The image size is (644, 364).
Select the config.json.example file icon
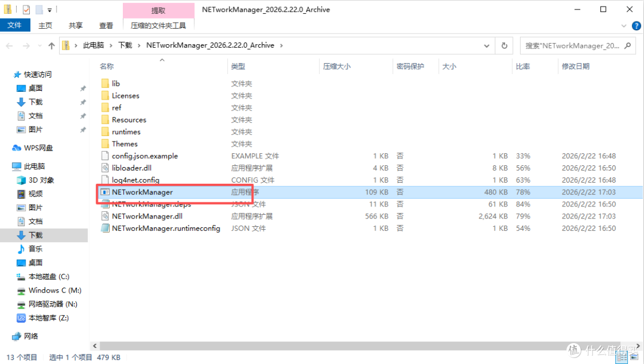coord(105,156)
